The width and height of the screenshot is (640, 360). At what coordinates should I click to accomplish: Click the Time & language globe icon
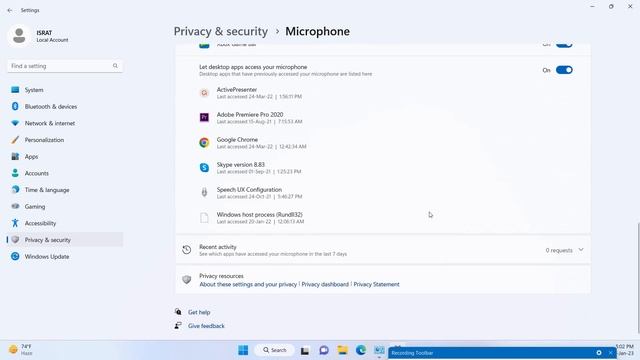[15, 189]
